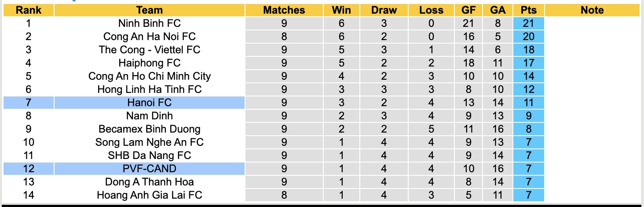Open Hoang Anh Gia Lai FC entry

click(x=150, y=195)
